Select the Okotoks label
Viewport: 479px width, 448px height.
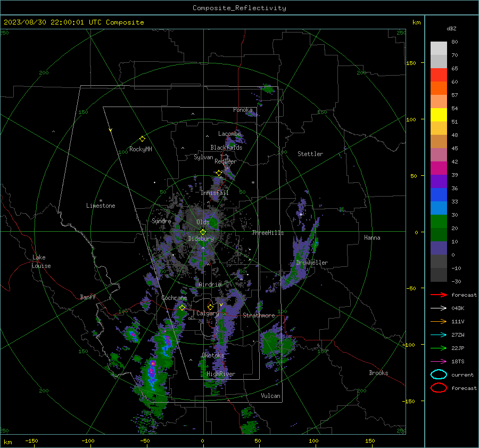(x=213, y=355)
